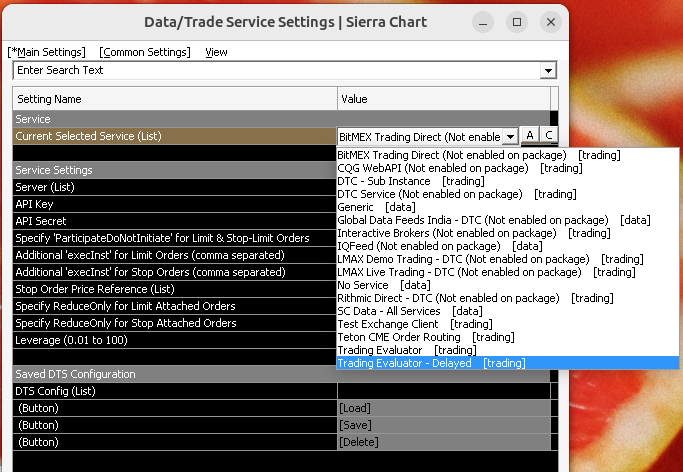Collapse the Current Selected Service dropdown arrow
The height and width of the screenshot is (472, 683).
510,137
